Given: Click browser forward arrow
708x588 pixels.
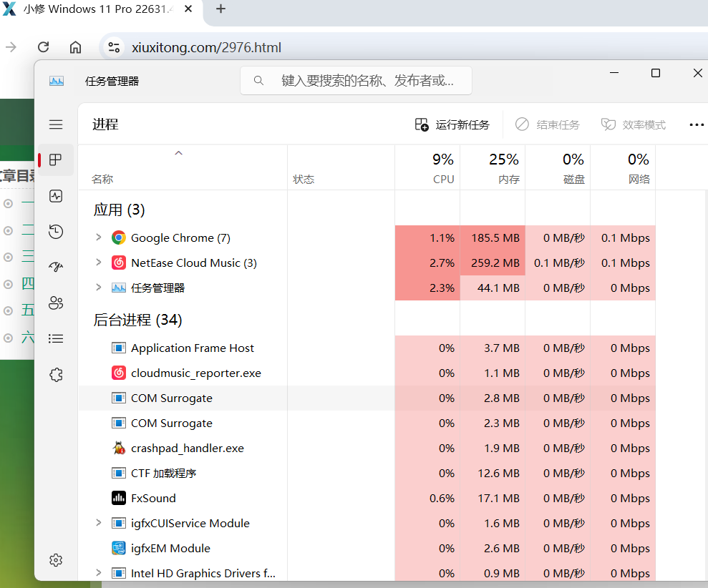Looking at the screenshot, I should tap(11, 47).
